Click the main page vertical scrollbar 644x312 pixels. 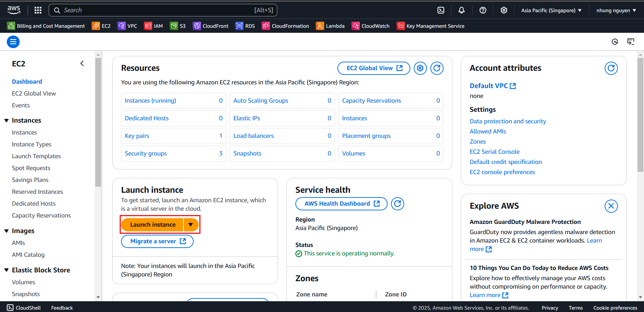click(x=641, y=115)
